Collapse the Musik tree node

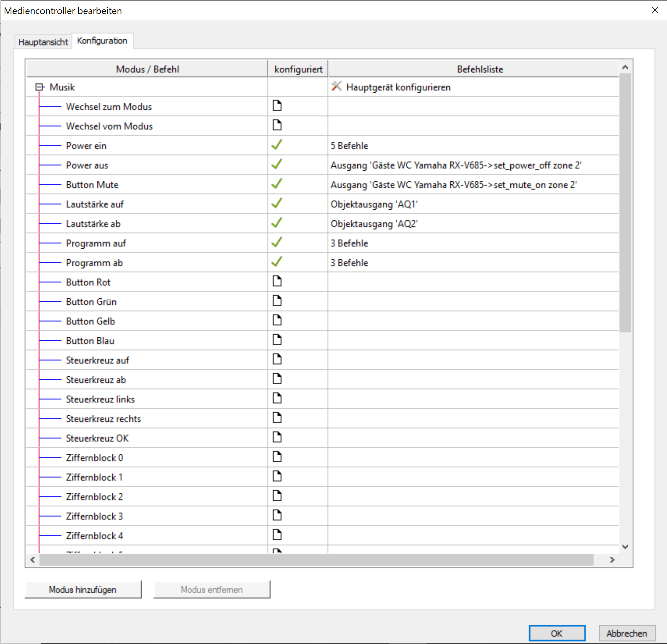(39, 87)
